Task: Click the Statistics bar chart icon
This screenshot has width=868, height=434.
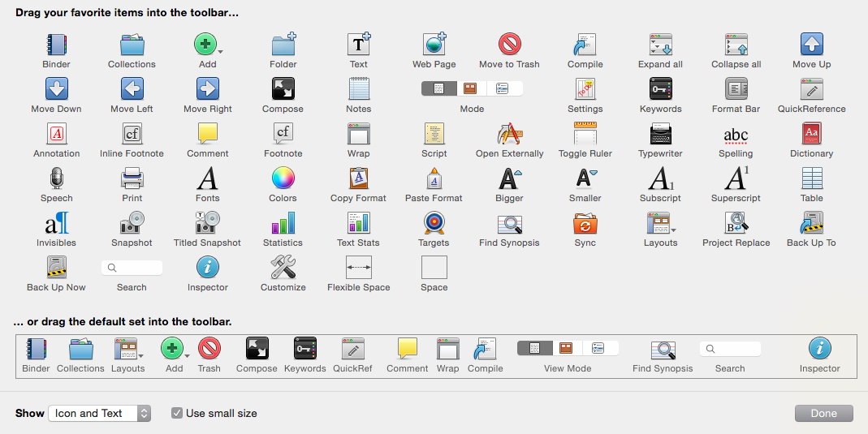Action: 283,223
